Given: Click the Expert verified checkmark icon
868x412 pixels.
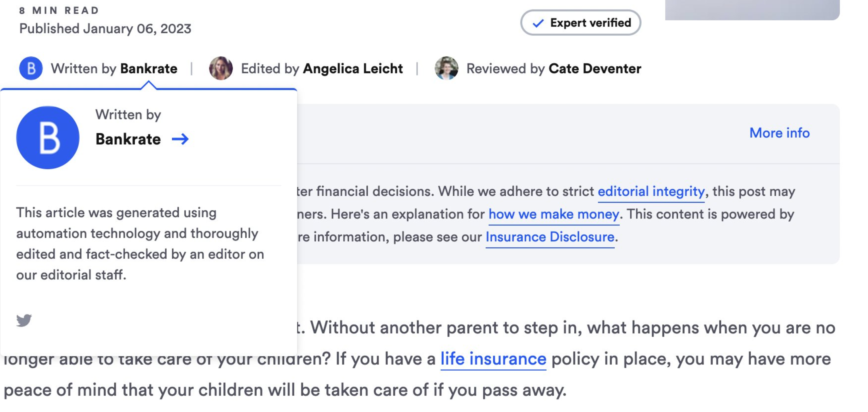Looking at the screenshot, I should pyautogui.click(x=538, y=23).
